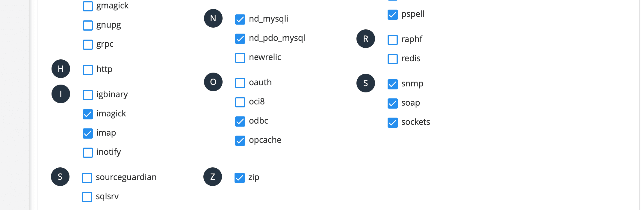The width and height of the screenshot is (644, 210).
Task: Click the Z letter group badge
Action: 213,177
